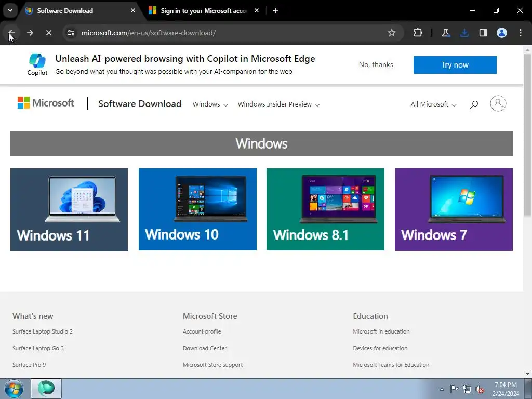Click the browser icon in the taskbar

tap(46, 389)
